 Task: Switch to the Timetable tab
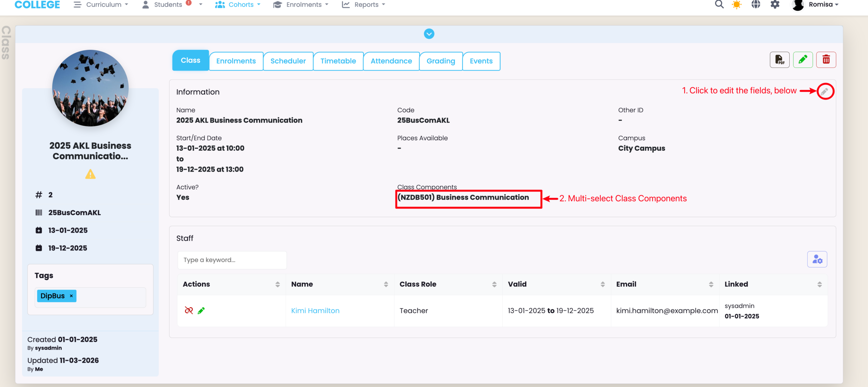[x=338, y=61]
